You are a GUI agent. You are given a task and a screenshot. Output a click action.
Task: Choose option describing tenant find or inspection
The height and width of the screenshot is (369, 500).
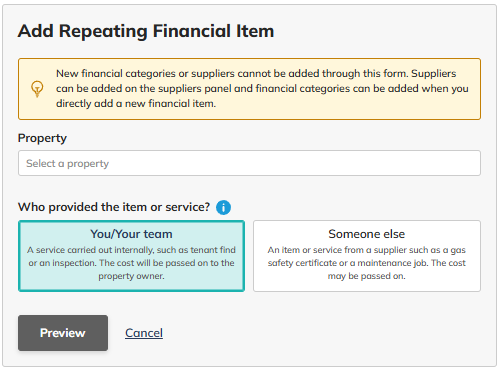tap(131, 256)
